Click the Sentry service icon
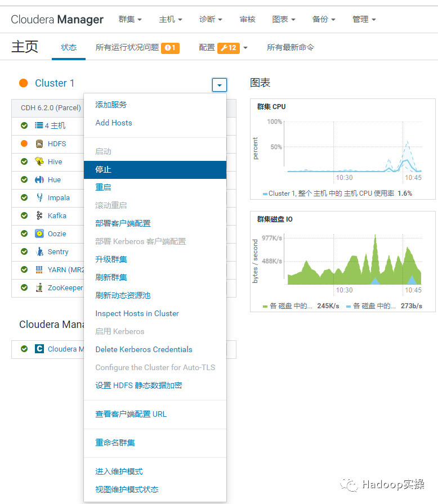The width and height of the screenshot is (438, 504). coord(39,251)
